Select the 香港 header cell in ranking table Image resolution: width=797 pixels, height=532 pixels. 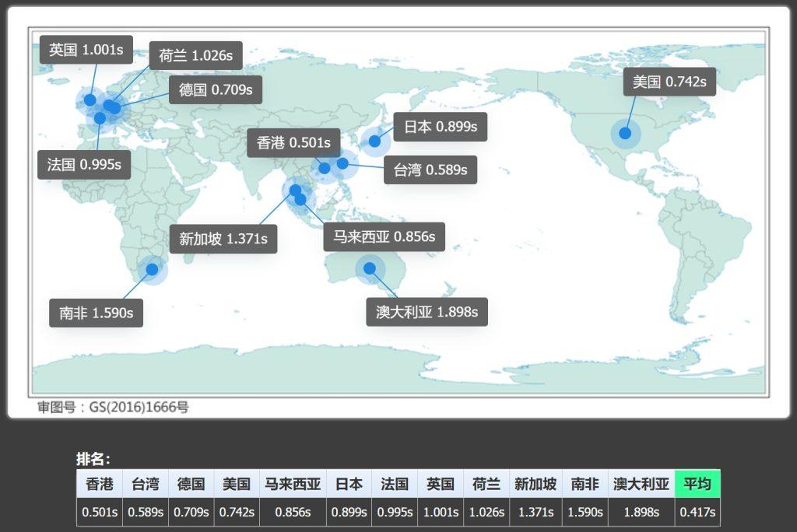click(100, 484)
